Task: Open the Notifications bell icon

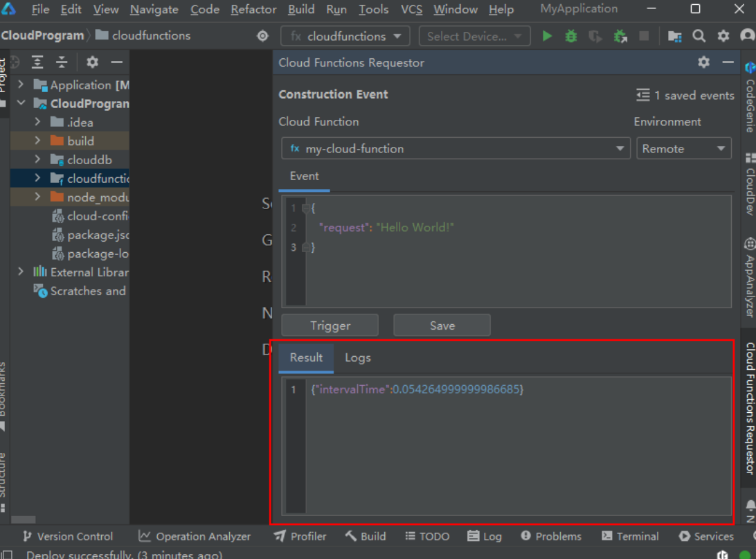Action: tap(750, 506)
